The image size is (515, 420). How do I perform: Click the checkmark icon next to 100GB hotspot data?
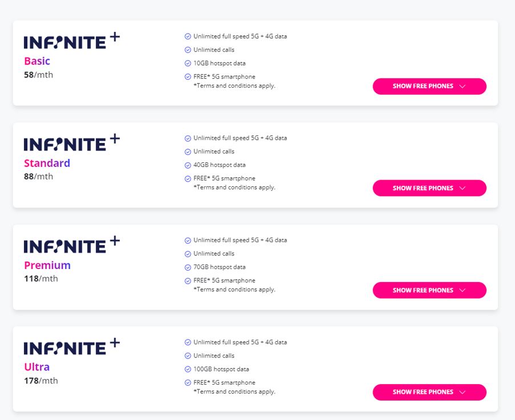pyautogui.click(x=186, y=369)
